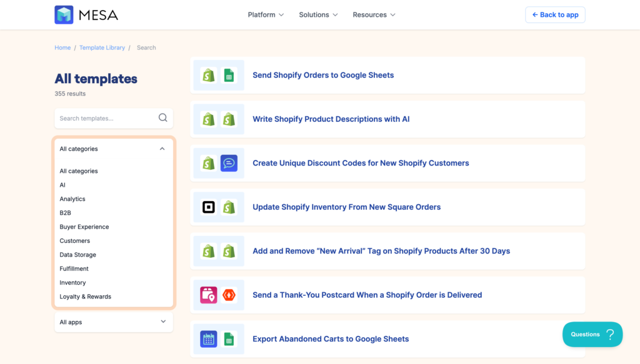The height and width of the screenshot is (364, 640).
Task: Click the pink delivery tracking icon in the Postcard row
Action: [x=209, y=295]
